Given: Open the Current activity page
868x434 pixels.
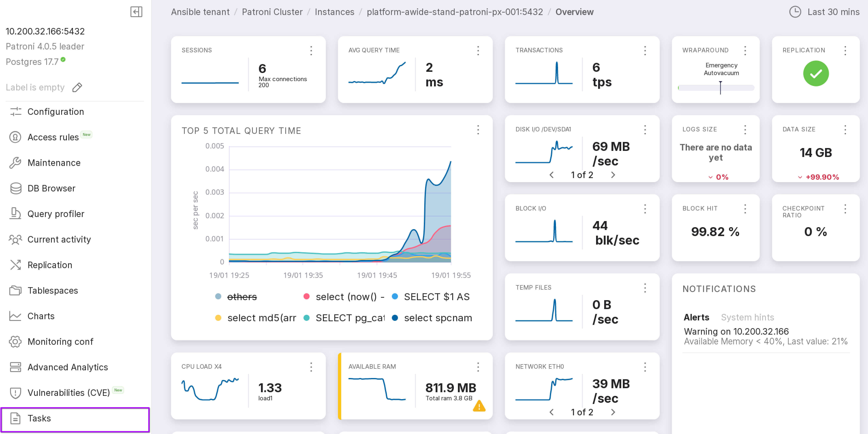Looking at the screenshot, I should pyautogui.click(x=59, y=240).
